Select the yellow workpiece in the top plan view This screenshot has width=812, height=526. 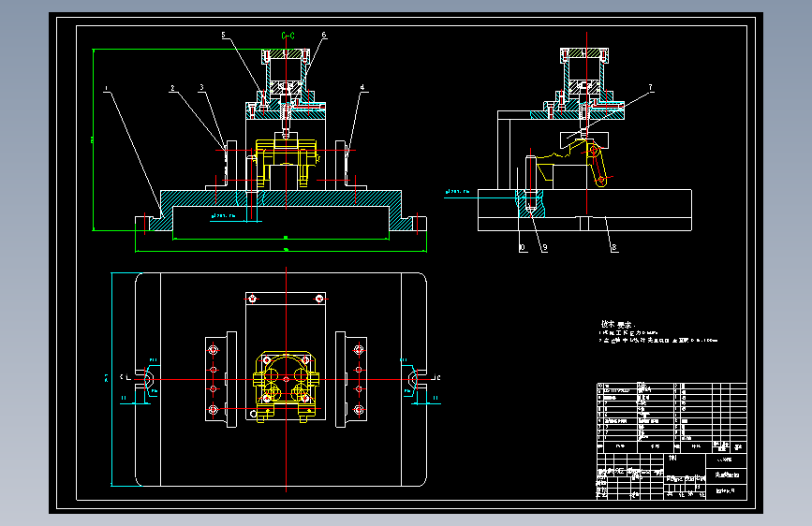[x=286, y=386]
